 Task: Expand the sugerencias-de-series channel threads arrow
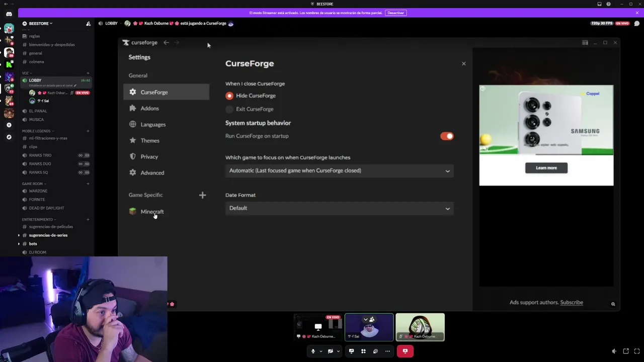coord(19,235)
